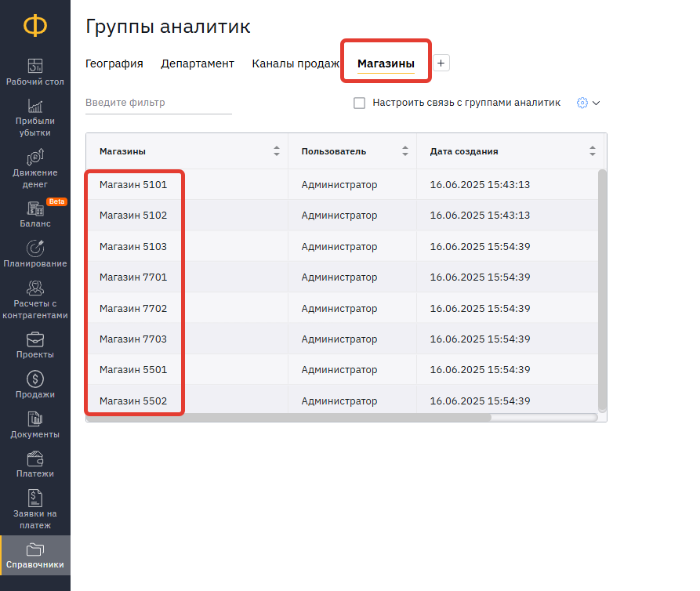Click creation date of Магазин 5102

click(x=480, y=215)
